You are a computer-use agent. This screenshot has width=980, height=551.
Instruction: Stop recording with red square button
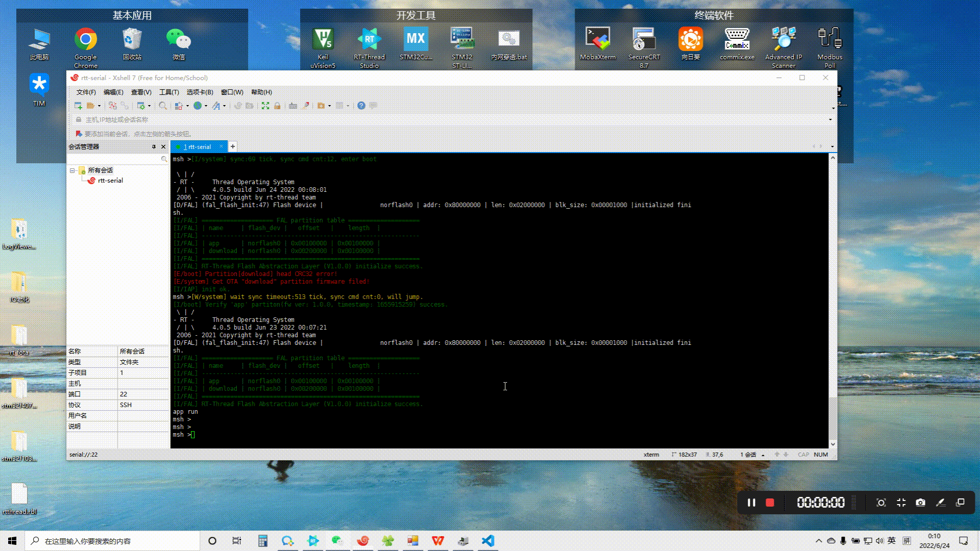pos(770,503)
